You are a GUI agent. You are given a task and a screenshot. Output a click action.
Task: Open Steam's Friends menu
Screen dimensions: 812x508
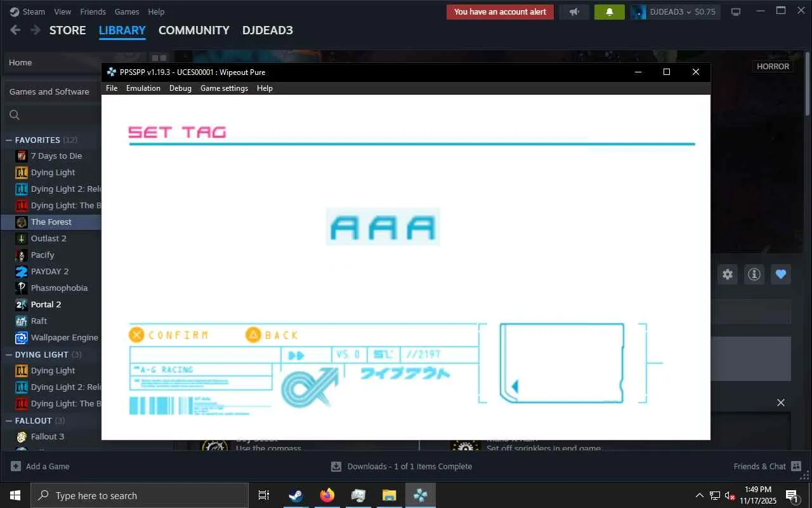93,11
